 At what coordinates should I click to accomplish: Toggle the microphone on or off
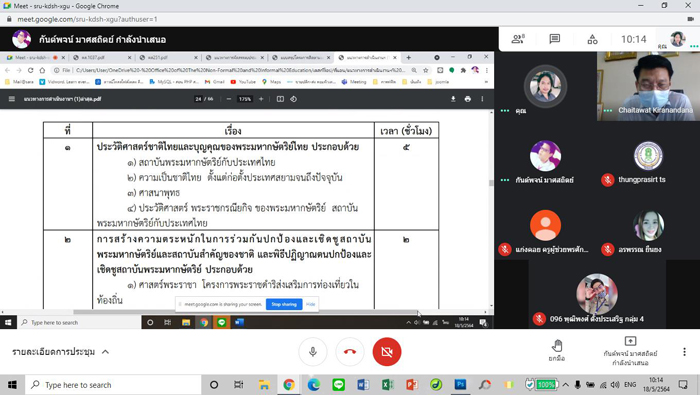coord(312,352)
